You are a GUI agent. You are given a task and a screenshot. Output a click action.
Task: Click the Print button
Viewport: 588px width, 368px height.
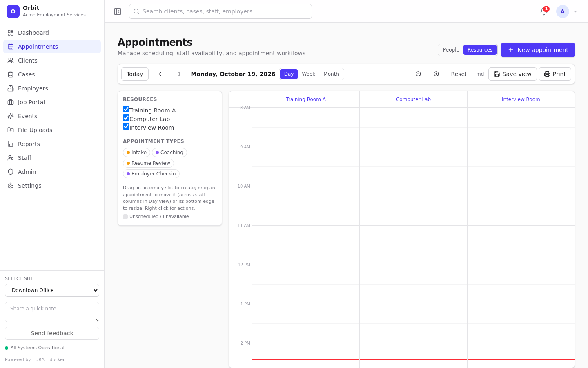coord(555,74)
